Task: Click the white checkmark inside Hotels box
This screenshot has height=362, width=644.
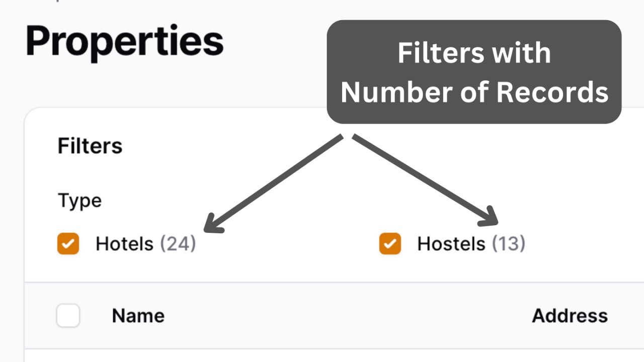Action: [x=68, y=244]
